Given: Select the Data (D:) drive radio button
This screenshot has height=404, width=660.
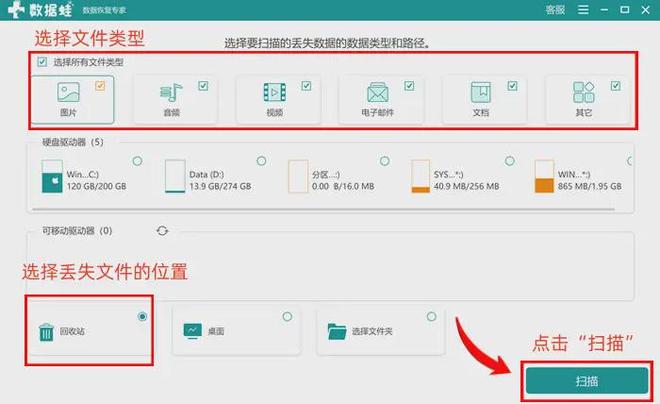Looking at the screenshot, I should pos(261,161).
